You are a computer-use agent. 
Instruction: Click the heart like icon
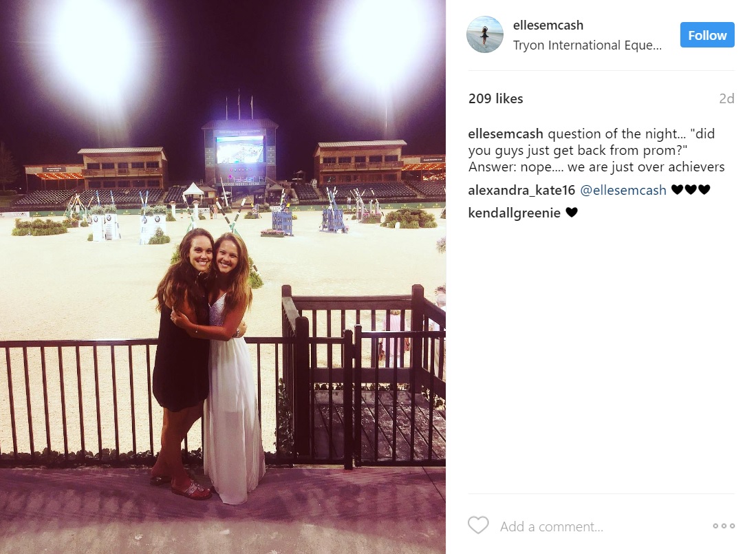click(x=478, y=526)
